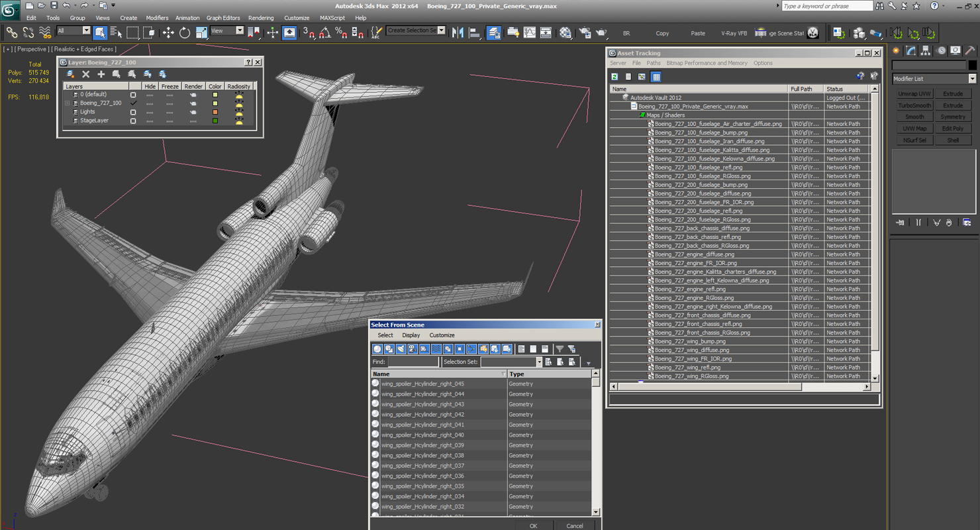This screenshot has height=530, width=980.
Task: Click color swatch of Lights layer
Action: [x=215, y=112]
